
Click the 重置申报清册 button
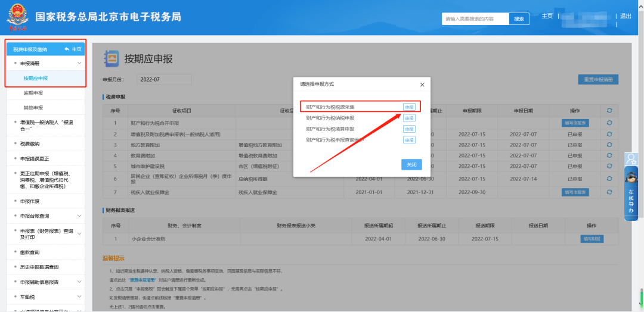pyautogui.click(x=598, y=80)
